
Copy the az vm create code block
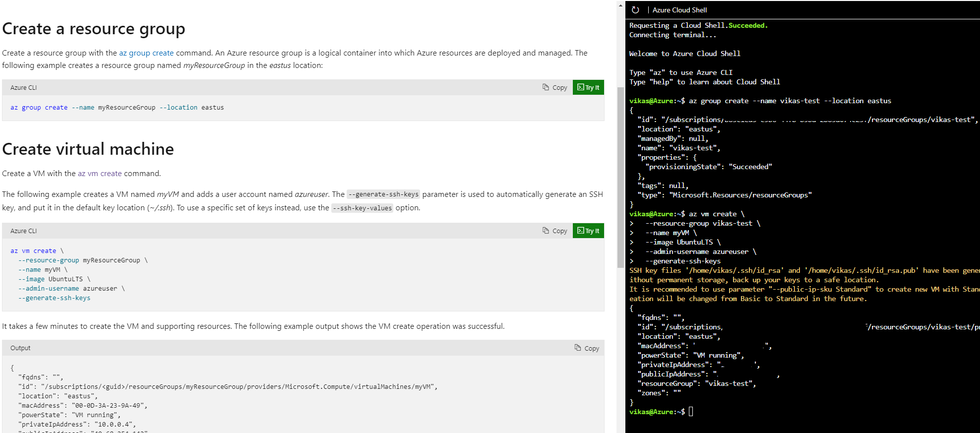[x=554, y=231]
